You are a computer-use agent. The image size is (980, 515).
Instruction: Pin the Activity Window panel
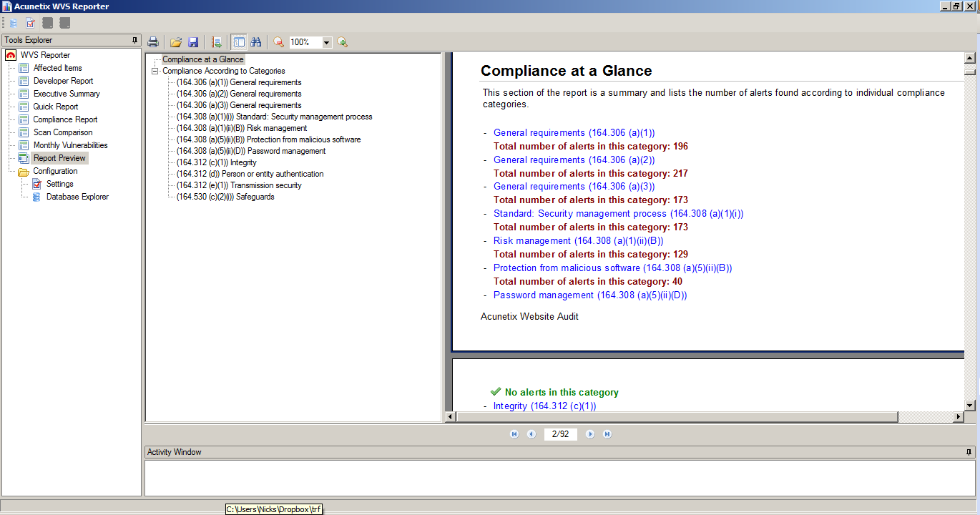(969, 452)
